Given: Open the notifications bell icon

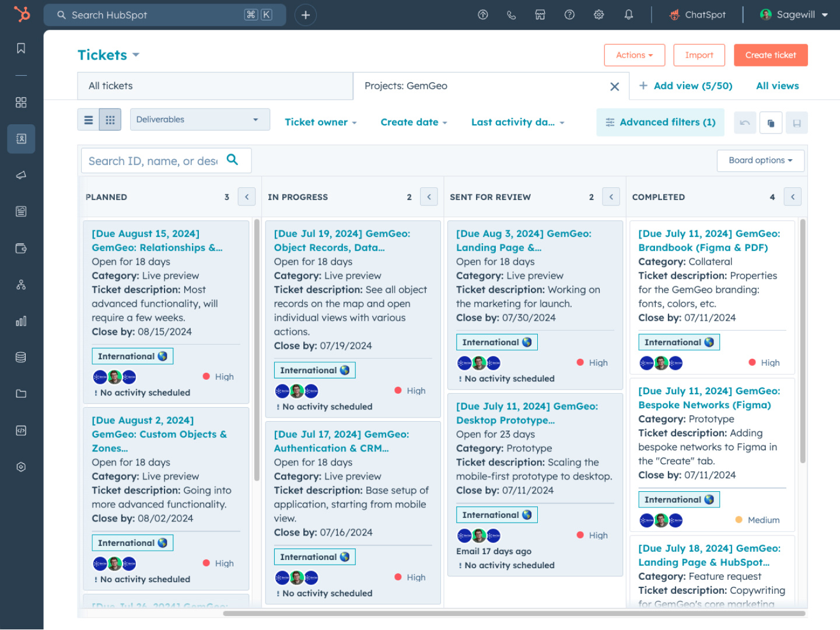Looking at the screenshot, I should [629, 15].
